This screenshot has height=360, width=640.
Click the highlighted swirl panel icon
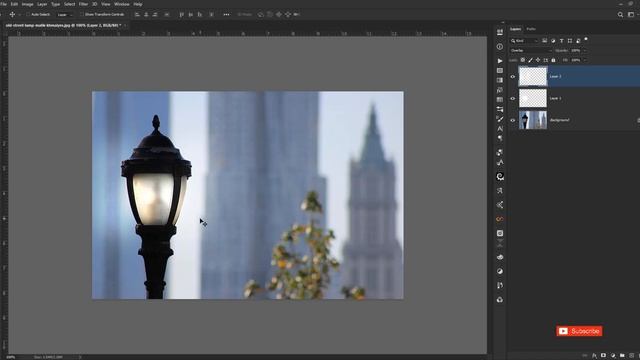[500, 176]
